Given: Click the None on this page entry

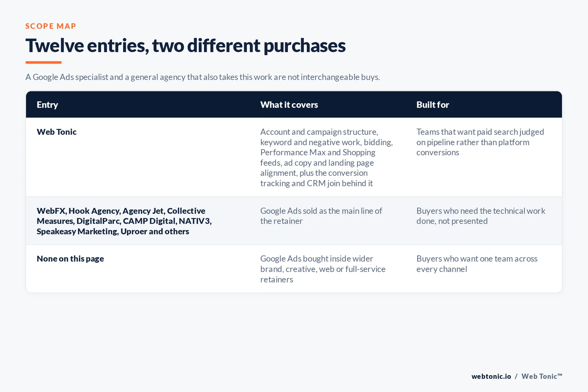Looking at the screenshot, I should (x=70, y=259).
